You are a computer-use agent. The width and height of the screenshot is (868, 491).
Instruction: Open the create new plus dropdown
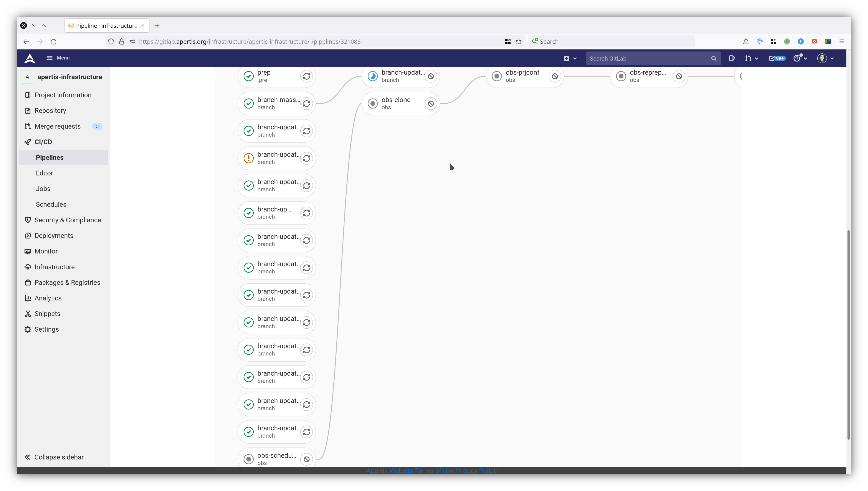[x=570, y=58]
